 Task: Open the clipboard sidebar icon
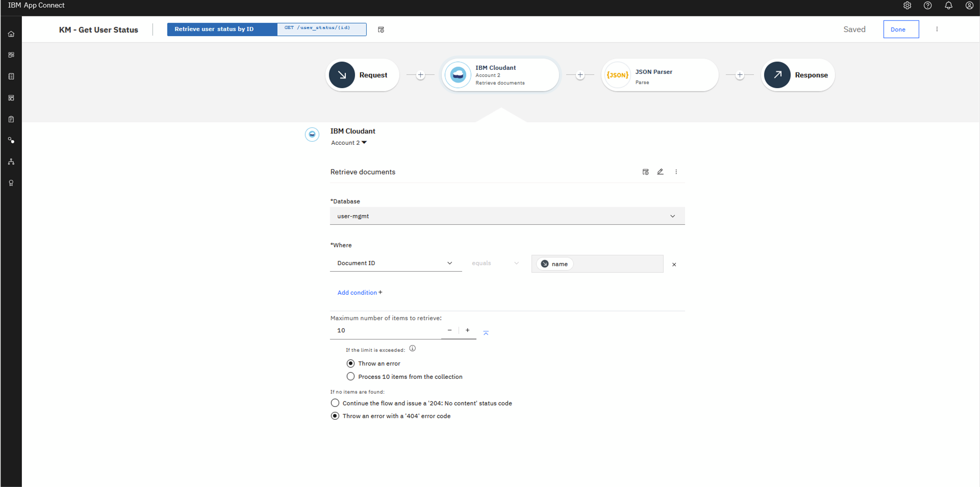11,119
